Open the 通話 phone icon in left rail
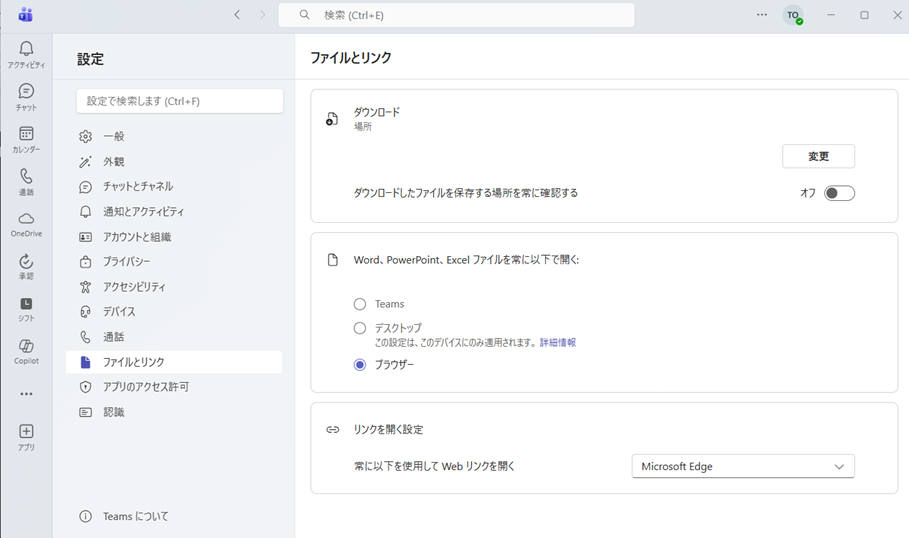 click(26, 181)
